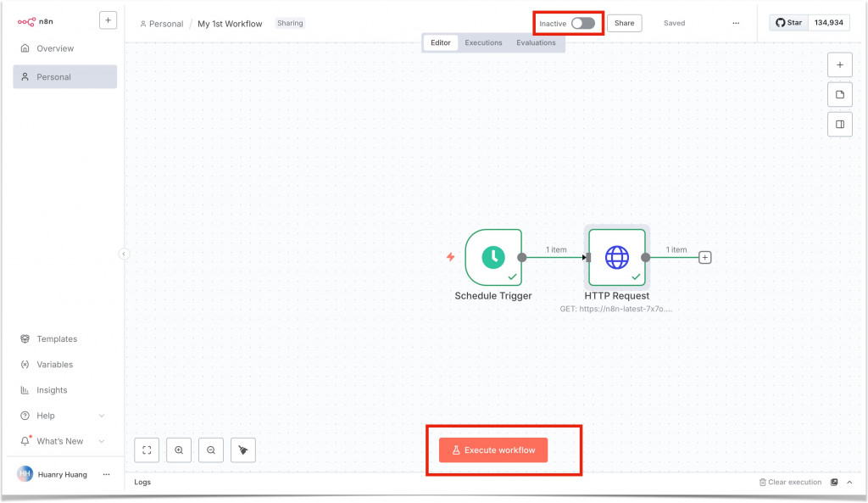Switch to the Executions tab
Screen dimensions: 868x503
[483, 42]
